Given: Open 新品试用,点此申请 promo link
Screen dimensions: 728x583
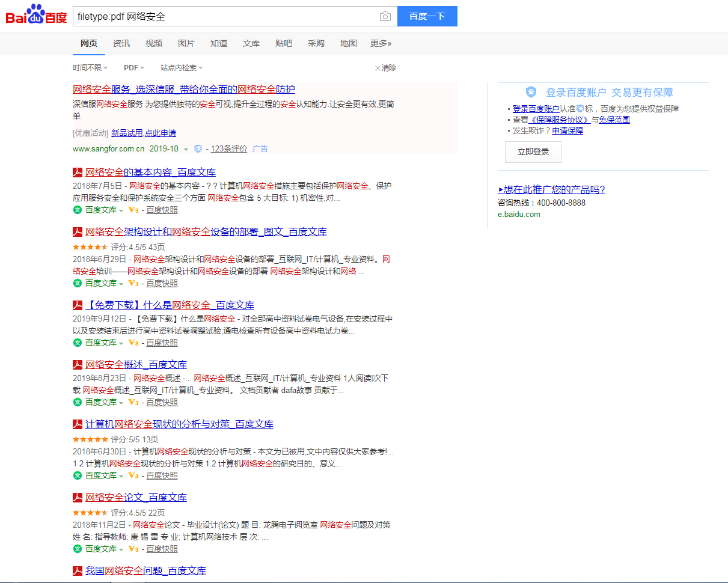Looking at the screenshot, I should 144,133.
